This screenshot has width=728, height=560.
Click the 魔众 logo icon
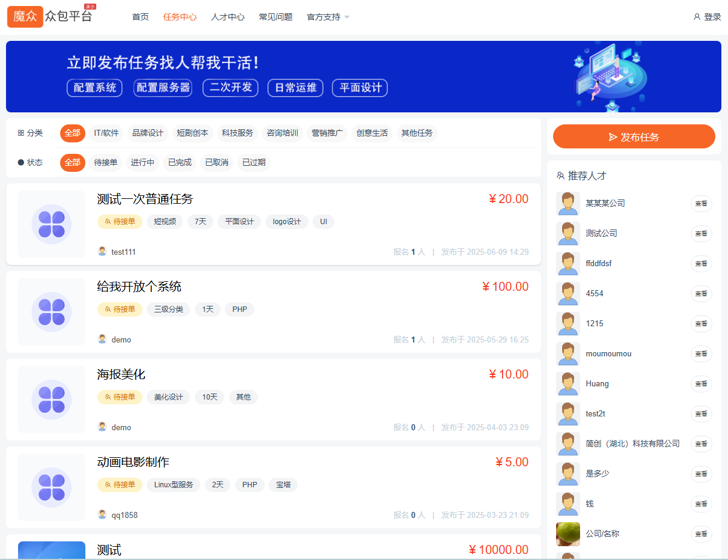pos(25,16)
